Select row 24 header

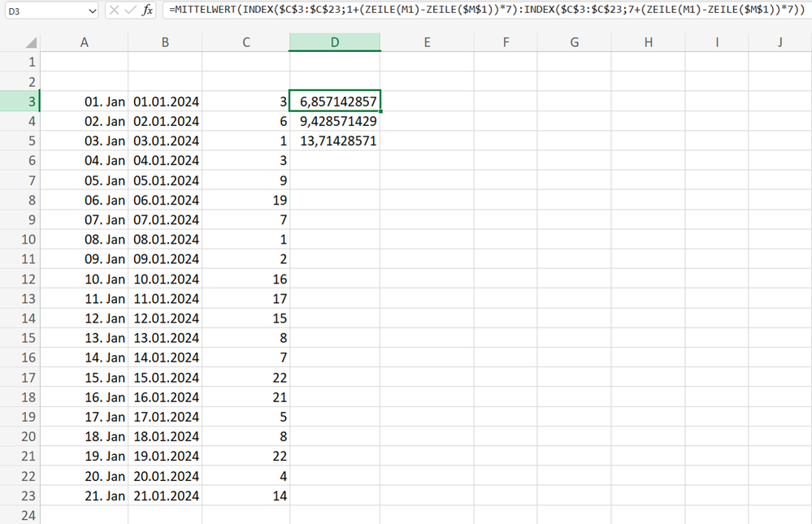pyautogui.click(x=20, y=515)
